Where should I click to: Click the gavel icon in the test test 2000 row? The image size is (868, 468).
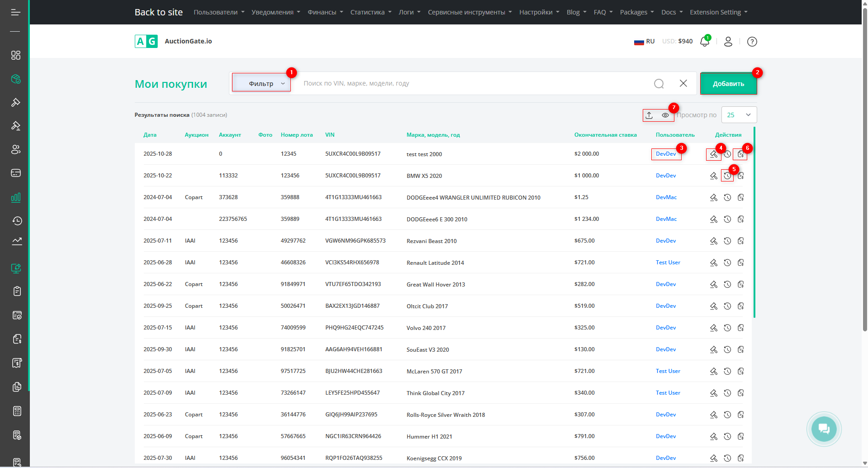click(x=713, y=154)
